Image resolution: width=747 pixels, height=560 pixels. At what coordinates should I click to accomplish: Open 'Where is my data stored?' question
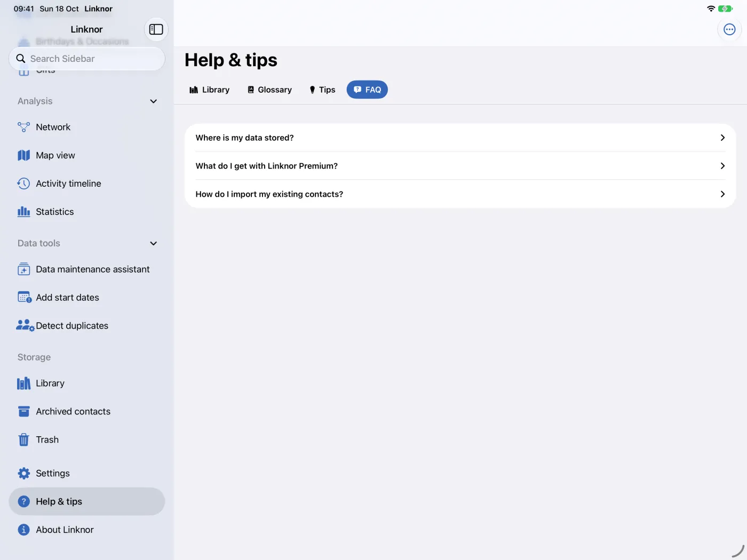[460, 138]
